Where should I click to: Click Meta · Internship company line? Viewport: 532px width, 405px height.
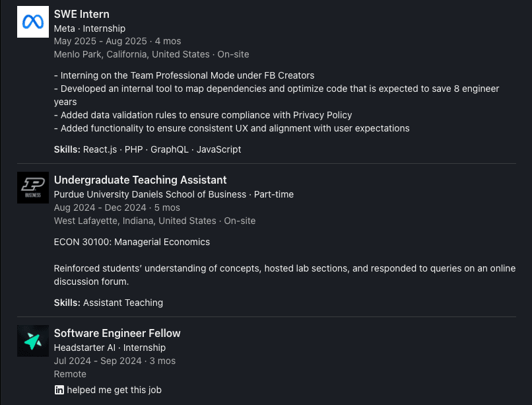(89, 28)
